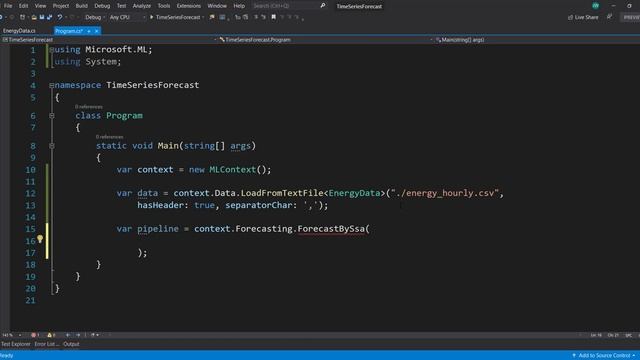Click the ForecastBySsa method name
This screenshot has width=640, height=360.
click(331, 229)
